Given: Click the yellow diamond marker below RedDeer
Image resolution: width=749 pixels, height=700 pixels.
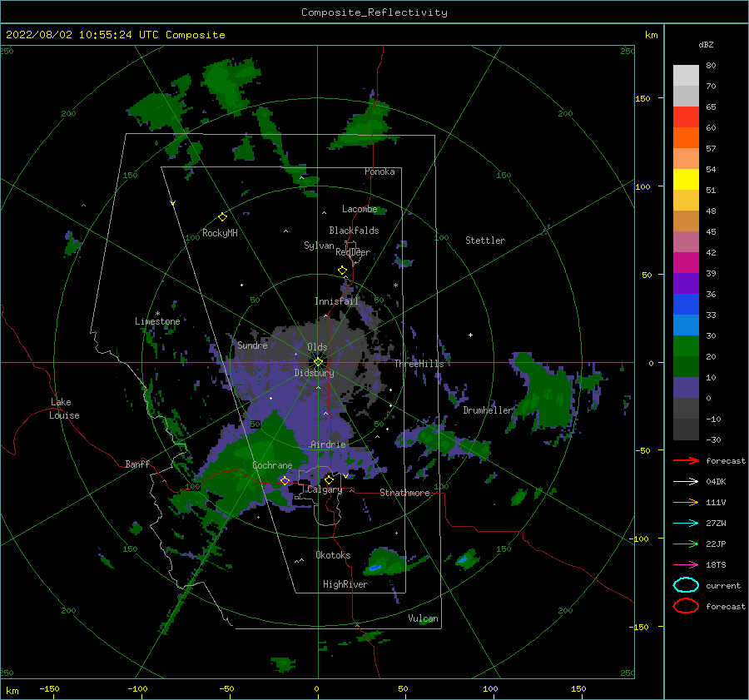Looking at the screenshot, I should [342, 271].
